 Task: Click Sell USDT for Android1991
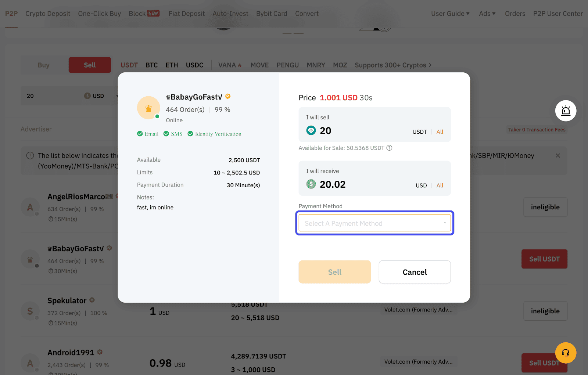[x=544, y=363]
